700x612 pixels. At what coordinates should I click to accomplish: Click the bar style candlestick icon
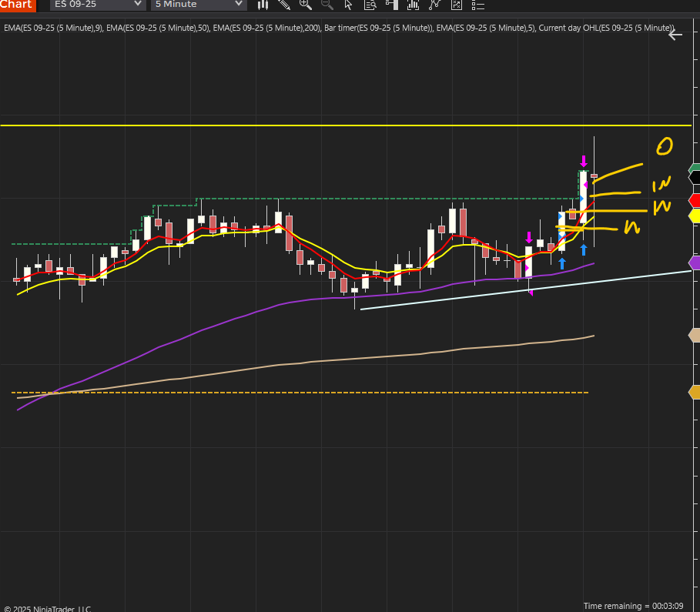(x=263, y=5)
